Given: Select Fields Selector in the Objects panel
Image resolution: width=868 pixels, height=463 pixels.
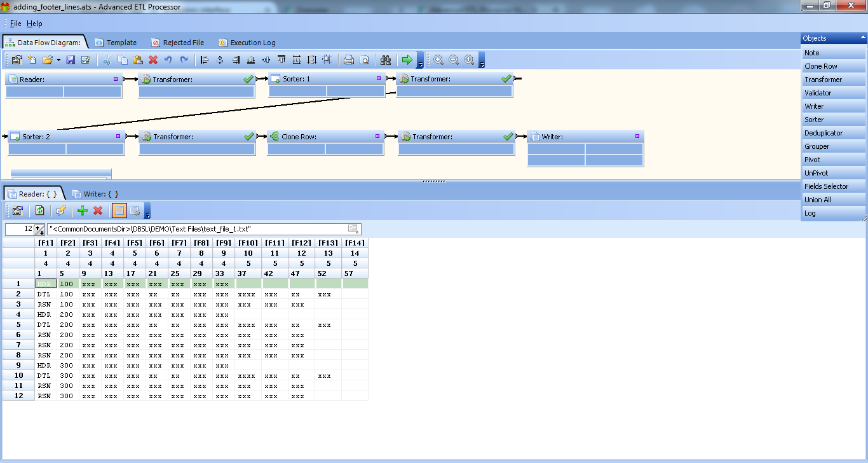Looking at the screenshot, I should point(833,186).
